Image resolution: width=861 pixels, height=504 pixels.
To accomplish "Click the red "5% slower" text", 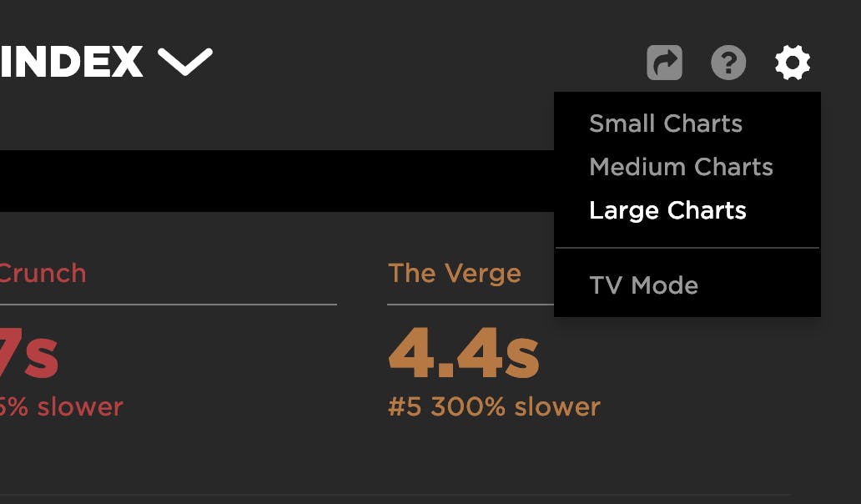I will (61, 406).
